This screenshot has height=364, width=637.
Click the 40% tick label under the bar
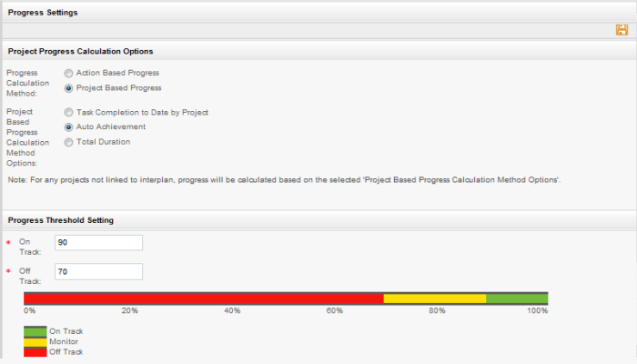tap(232, 311)
